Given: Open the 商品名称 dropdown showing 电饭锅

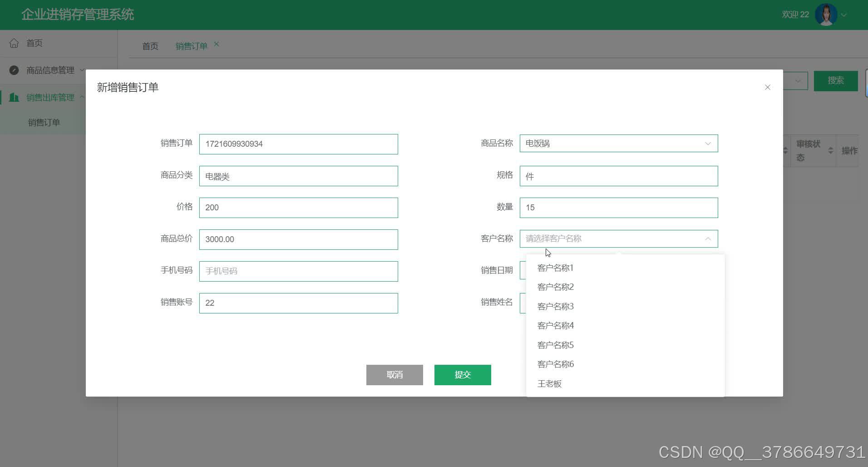Looking at the screenshot, I should point(619,144).
